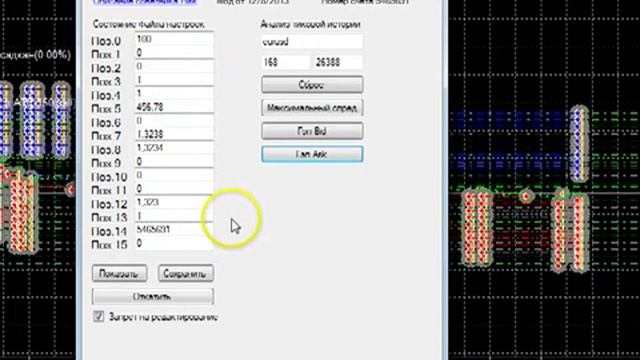The image size is (640, 360).
Task: Click the Поз.4 value field
Action: (174, 93)
